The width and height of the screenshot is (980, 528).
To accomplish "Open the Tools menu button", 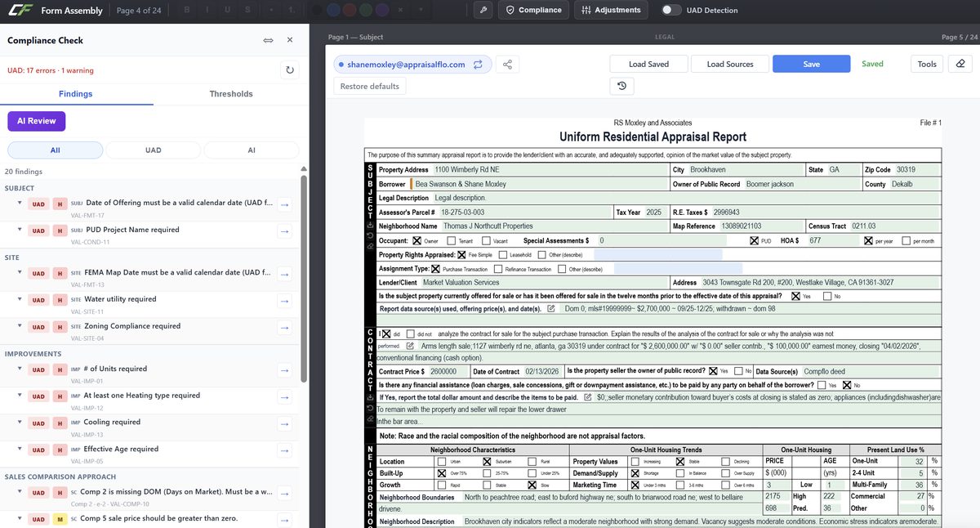I will [927, 64].
